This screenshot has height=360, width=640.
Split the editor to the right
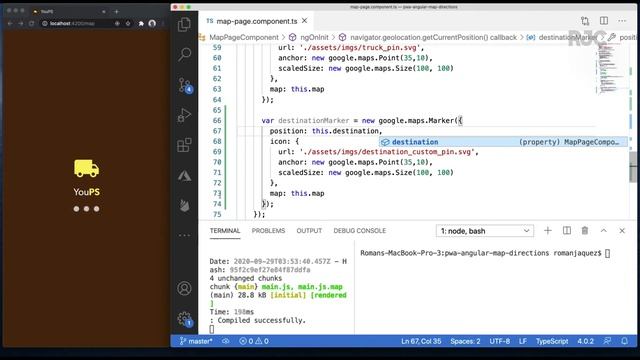[604, 21]
